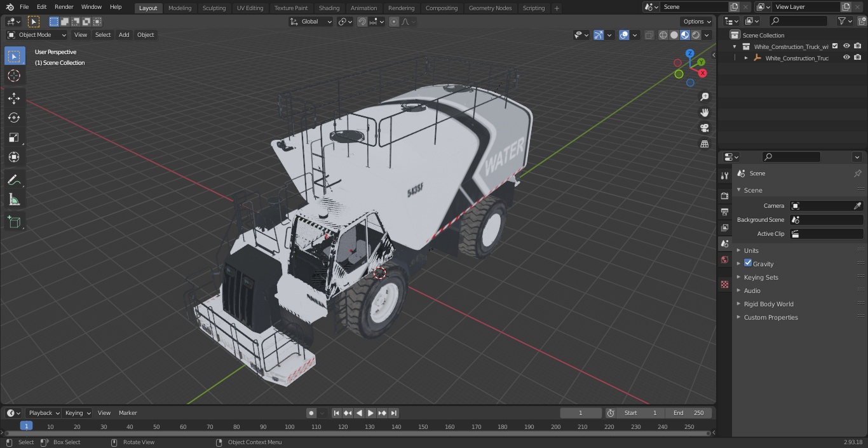Open the timeline Playback popover

44,413
